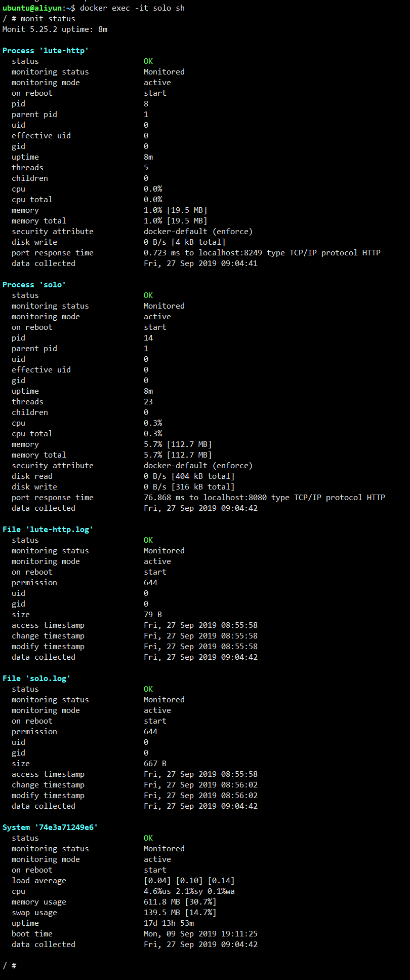Click the cursor at the bottom shell prompt
Viewport: 410px width, 980px height.
click(21, 966)
